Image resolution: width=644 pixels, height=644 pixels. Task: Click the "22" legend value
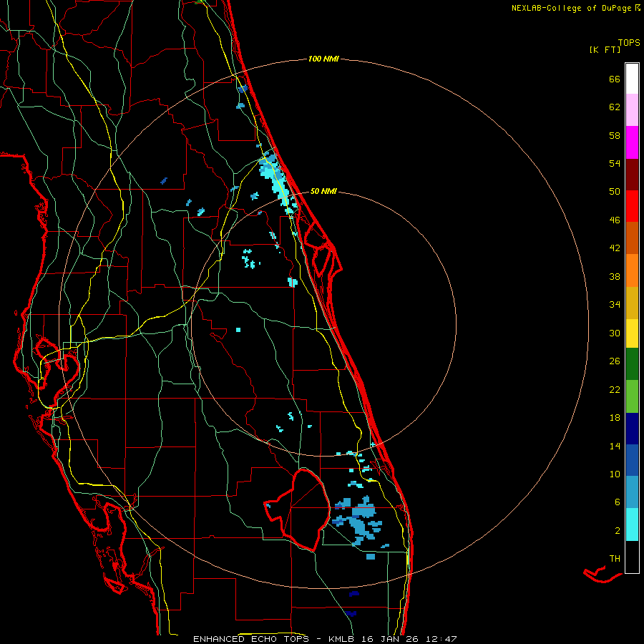coord(615,389)
